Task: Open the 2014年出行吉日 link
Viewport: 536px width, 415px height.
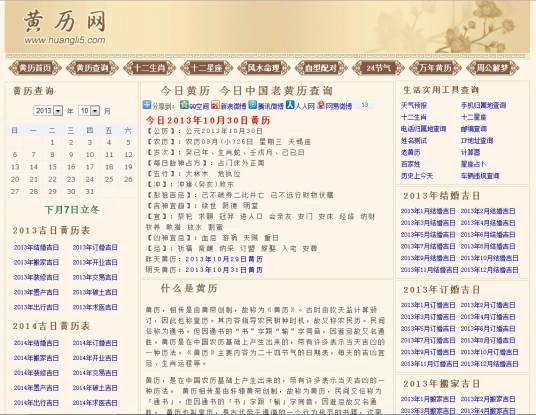Action: click(x=36, y=403)
